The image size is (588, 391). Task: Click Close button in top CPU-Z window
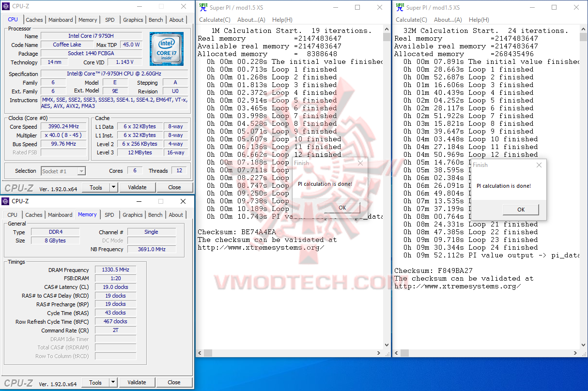point(174,187)
